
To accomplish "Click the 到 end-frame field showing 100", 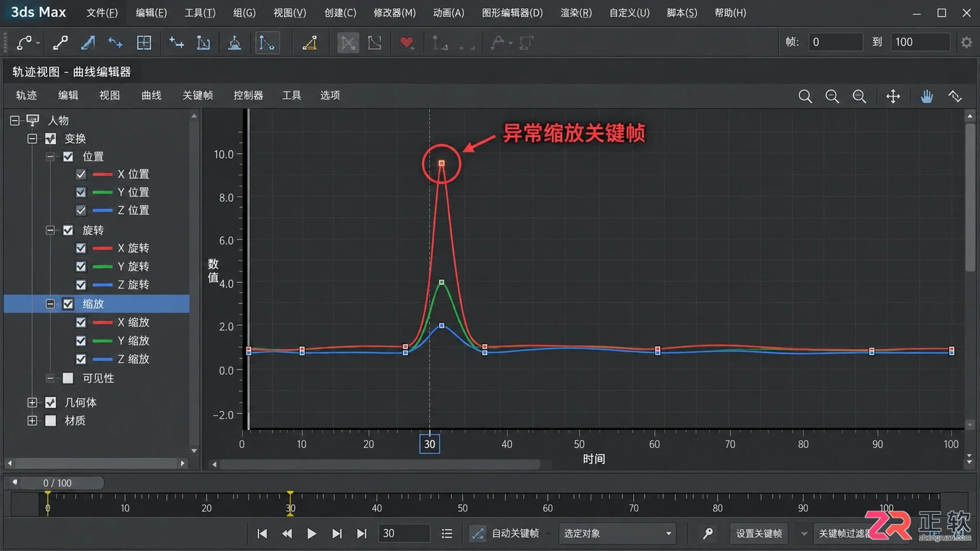I will (x=919, y=42).
